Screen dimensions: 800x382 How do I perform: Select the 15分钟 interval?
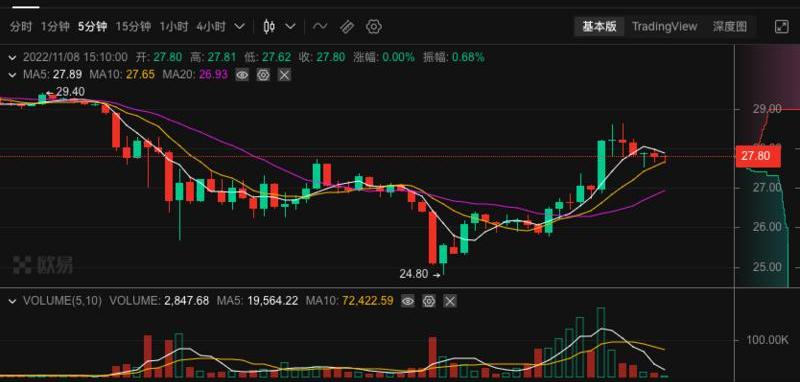(133, 27)
